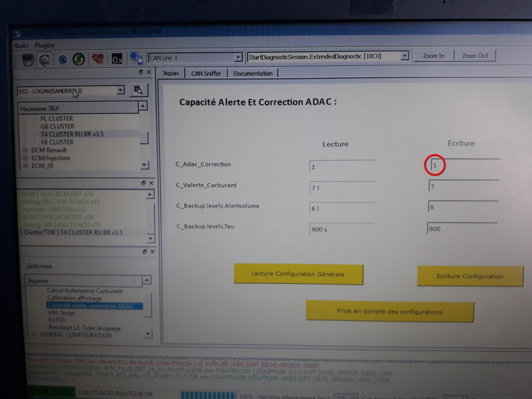
Task: Click the blue refresh circle icon
Action: pyautogui.click(x=63, y=60)
